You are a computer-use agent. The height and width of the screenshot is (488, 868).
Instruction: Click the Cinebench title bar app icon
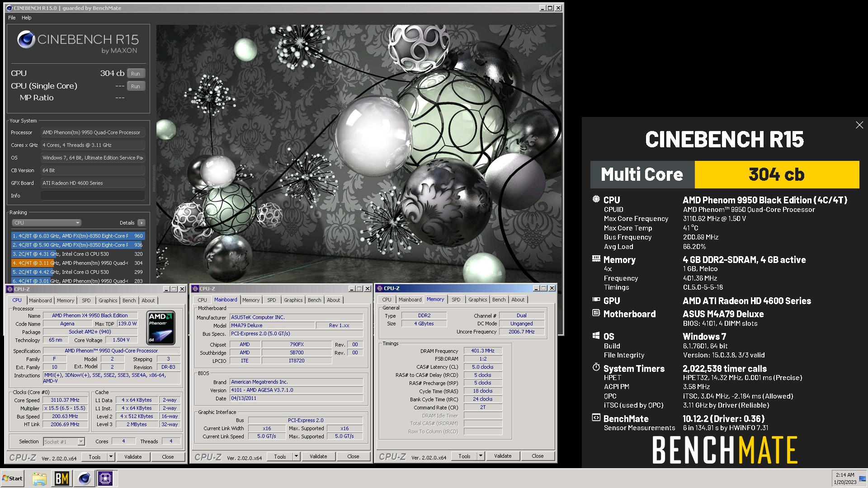pos(9,8)
